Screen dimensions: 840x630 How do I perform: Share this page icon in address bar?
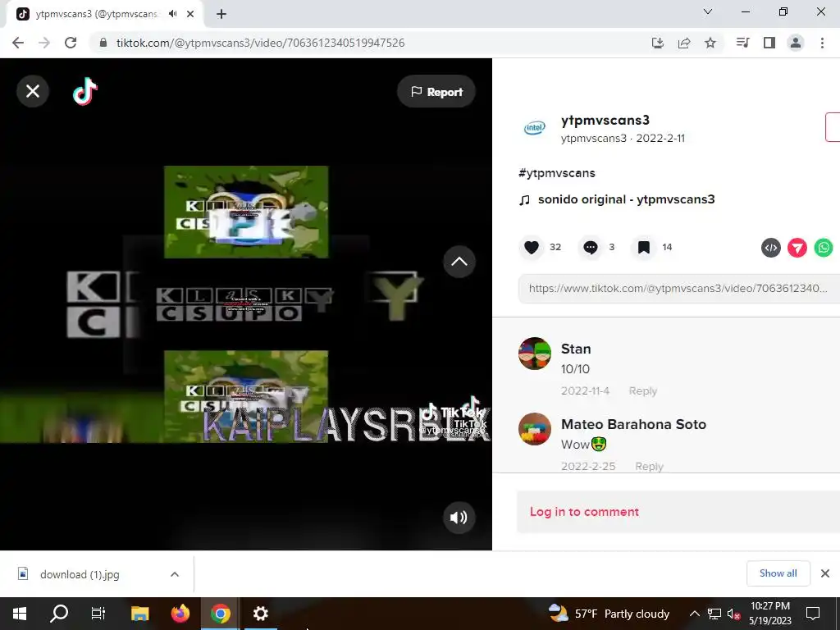click(x=684, y=43)
